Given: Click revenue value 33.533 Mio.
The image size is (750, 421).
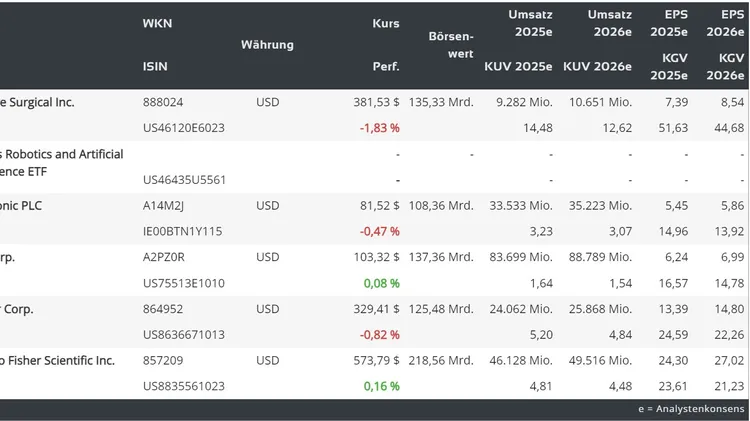Looking at the screenshot, I should coord(521,206).
